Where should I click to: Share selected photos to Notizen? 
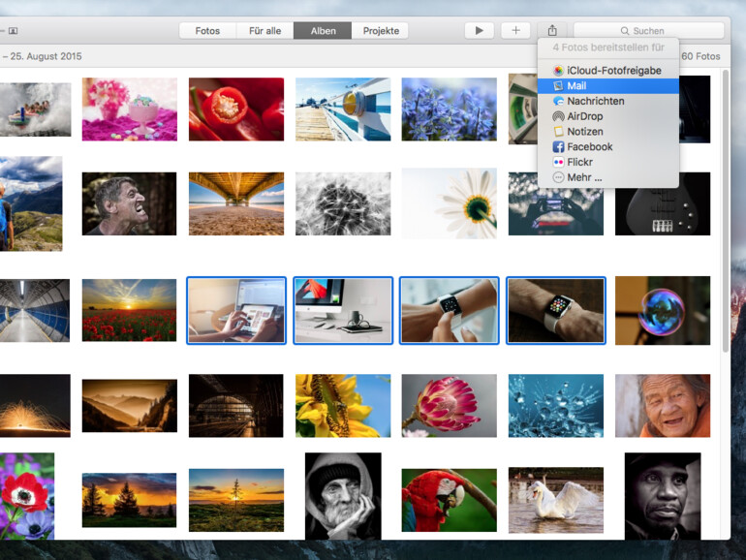pyautogui.click(x=584, y=132)
